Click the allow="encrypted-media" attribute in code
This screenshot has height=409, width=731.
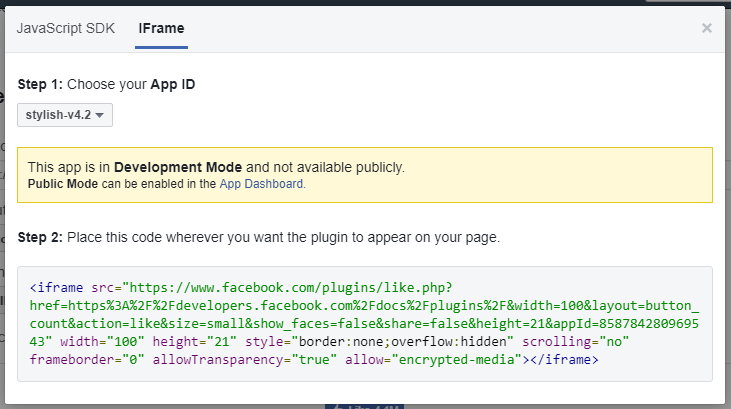tap(433, 360)
